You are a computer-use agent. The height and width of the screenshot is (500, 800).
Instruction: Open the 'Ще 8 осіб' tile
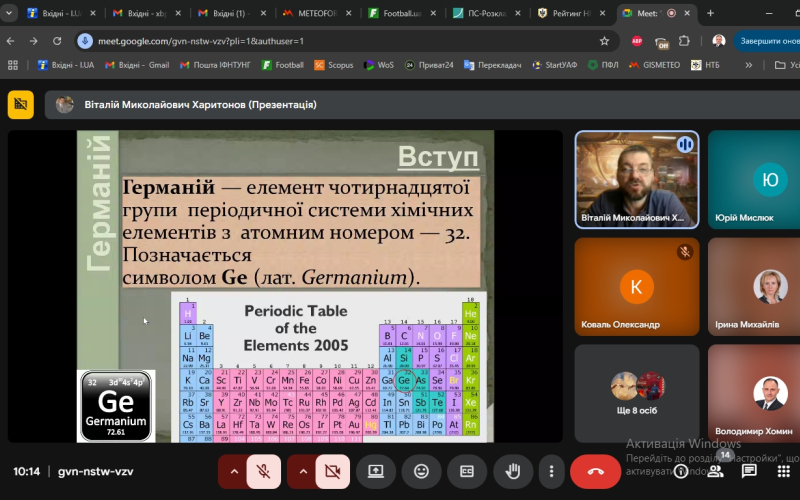[x=637, y=393]
